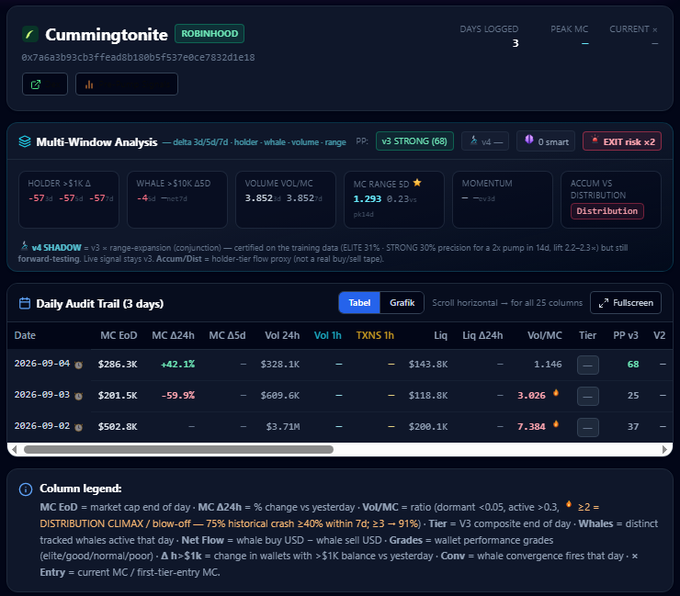
Task: Click the clock icon next to 2026-09-02
Action: click(x=78, y=427)
